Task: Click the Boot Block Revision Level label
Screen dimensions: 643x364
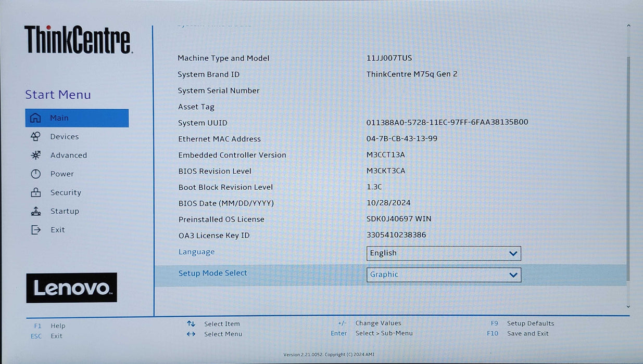Action: [x=225, y=187]
